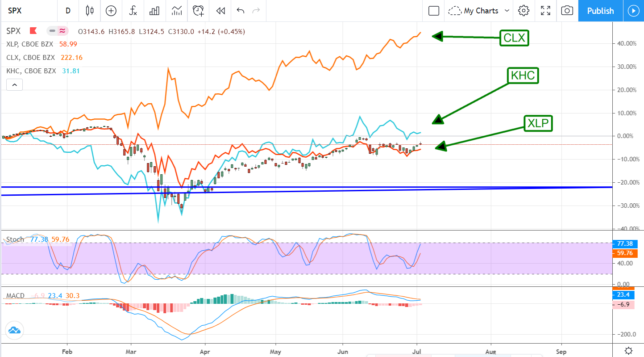Collapse the indicator legend with the chevron

click(x=14, y=84)
